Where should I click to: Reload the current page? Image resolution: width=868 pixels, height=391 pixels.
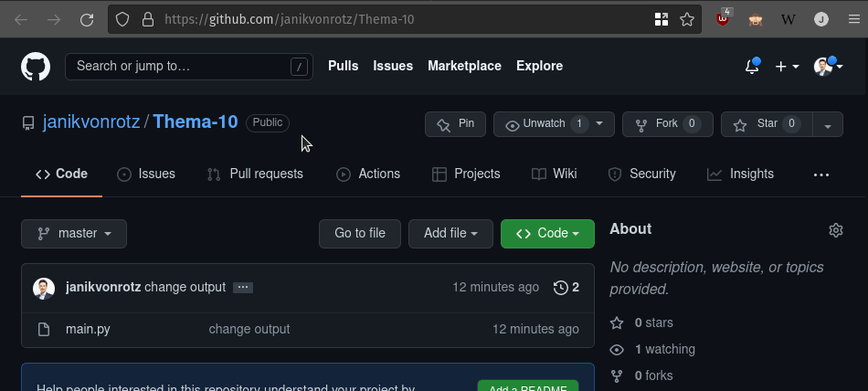(87, 20)
